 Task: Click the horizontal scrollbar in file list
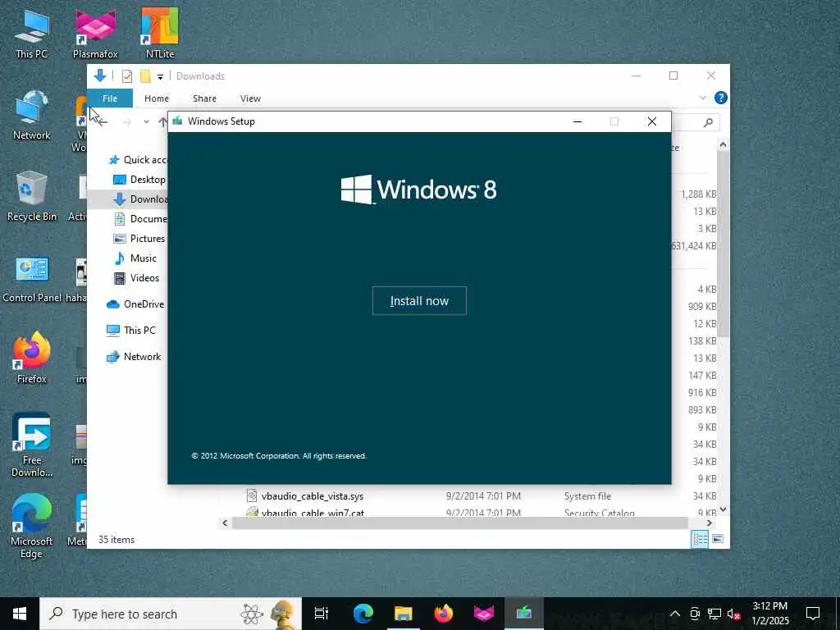[x=459, y=523]
